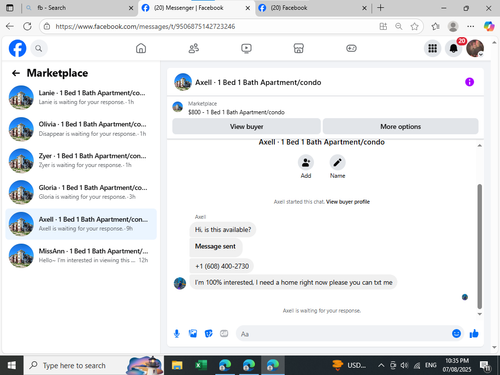Switch to the '(20) Facebook' browser tab
Screen dimensions: 500x375
pyautogui.click(x=313, y=8)
